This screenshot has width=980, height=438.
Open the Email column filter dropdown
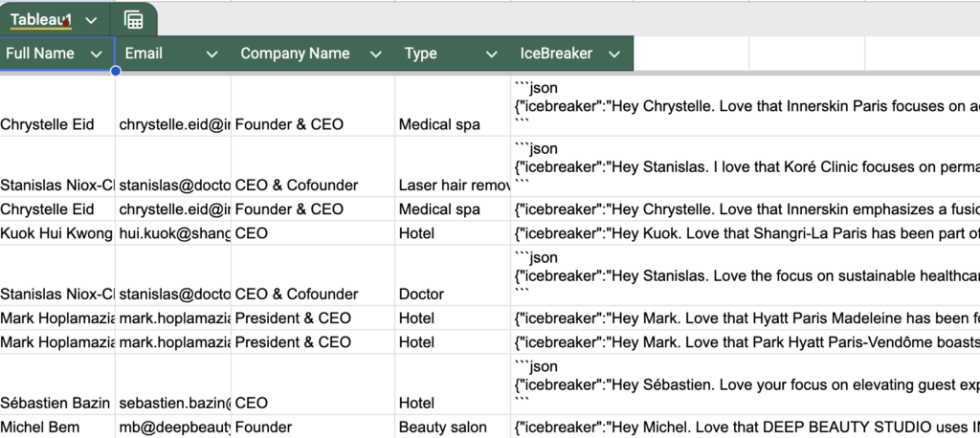(212, 55)
